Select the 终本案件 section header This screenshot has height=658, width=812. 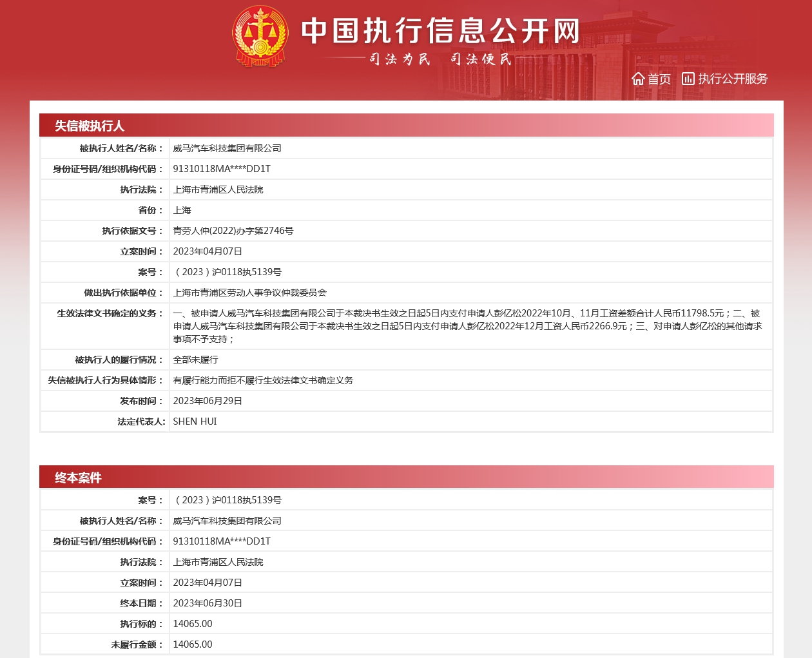[x=71, y=478]
